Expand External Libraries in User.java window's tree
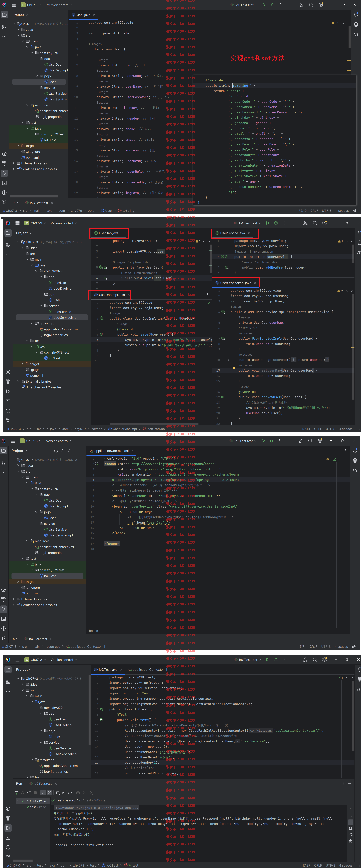361x868 pixels. (14, 163)
